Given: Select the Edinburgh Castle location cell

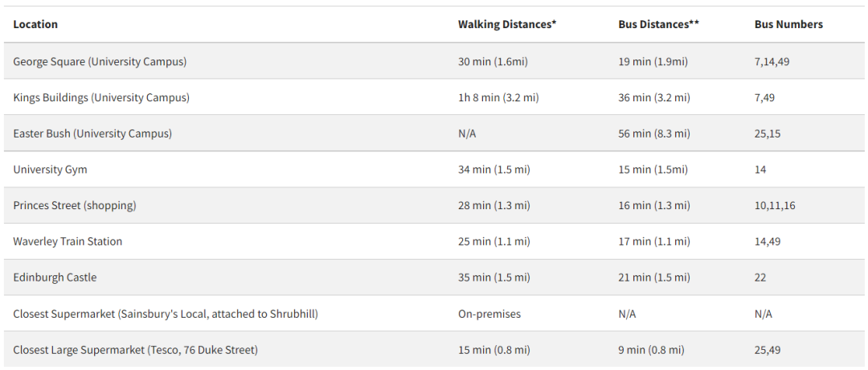Looking at the screenshot, I should (55, 277).
